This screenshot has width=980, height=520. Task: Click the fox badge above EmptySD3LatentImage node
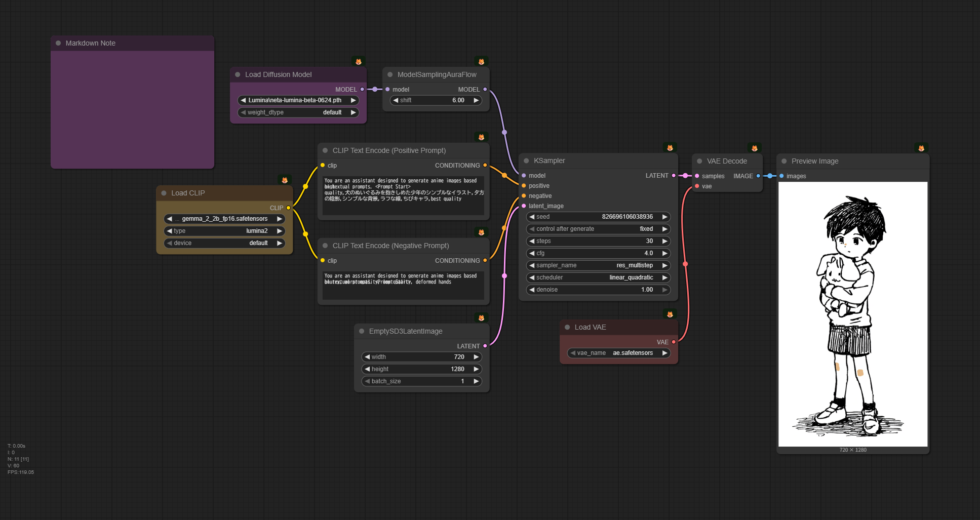pyautogui.click(x=481, y=318)
